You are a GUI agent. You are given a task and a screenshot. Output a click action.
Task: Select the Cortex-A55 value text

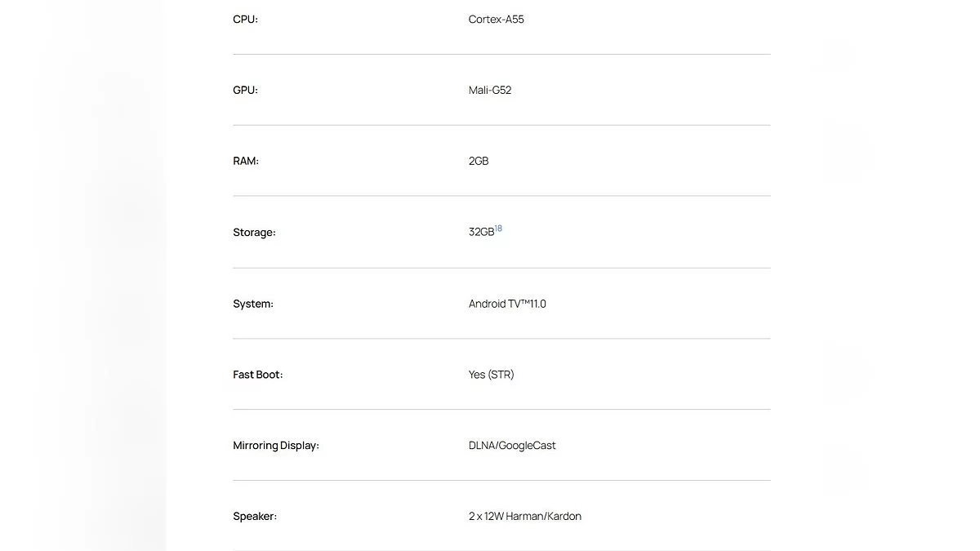pyautogui.click(x=496, y=20)
